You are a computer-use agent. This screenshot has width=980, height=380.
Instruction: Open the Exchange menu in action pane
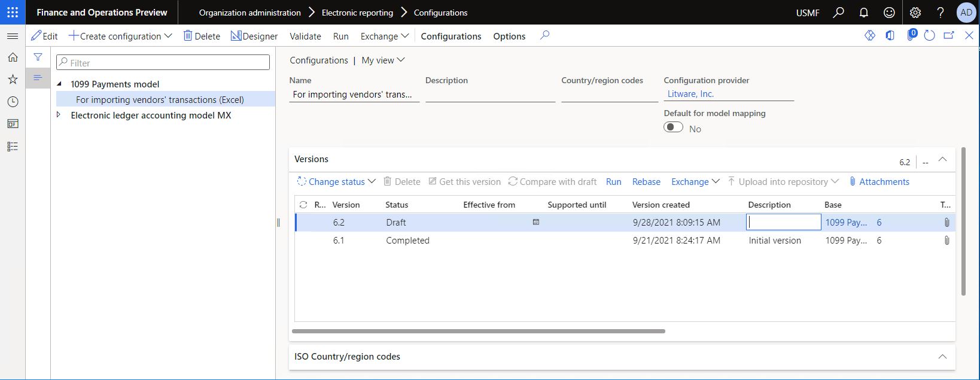click(x=385, y=36)
